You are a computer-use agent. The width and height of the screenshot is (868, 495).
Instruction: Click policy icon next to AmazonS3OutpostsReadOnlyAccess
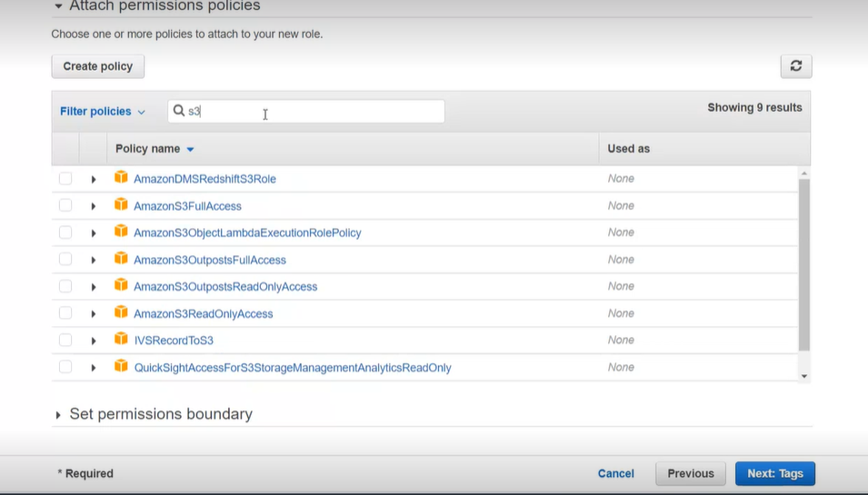121,285
